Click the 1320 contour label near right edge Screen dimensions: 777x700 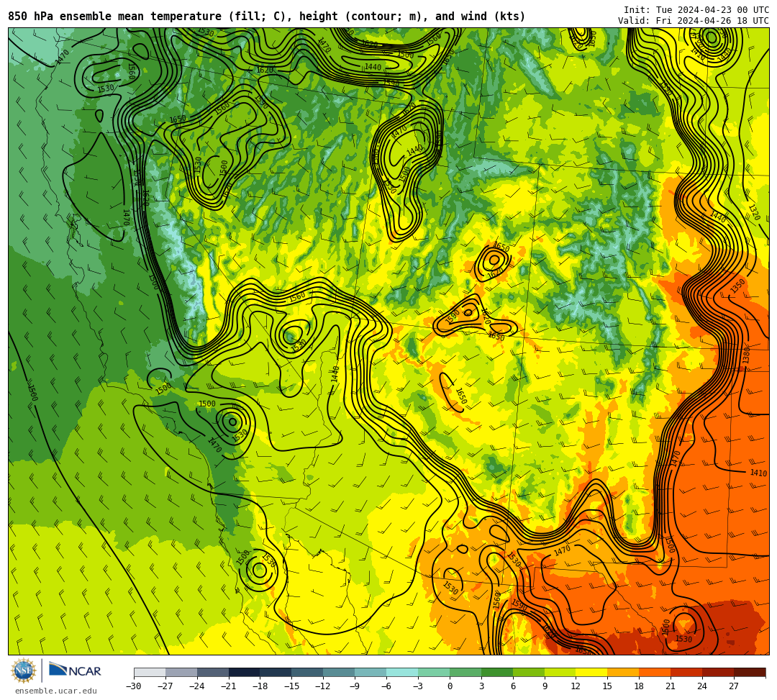(x=754, y=212)
